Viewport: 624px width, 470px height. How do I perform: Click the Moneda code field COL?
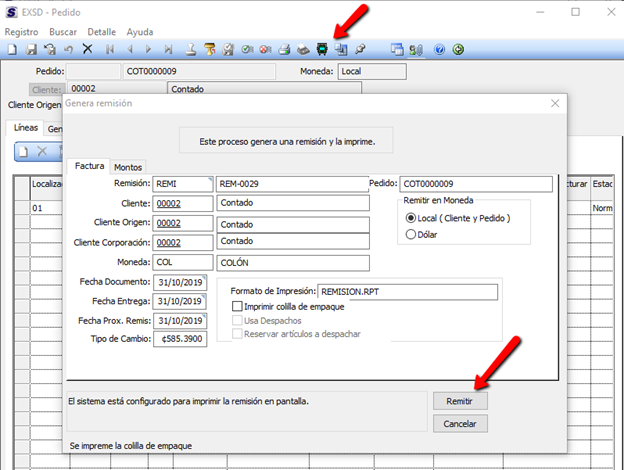click(x=183, y=262)
